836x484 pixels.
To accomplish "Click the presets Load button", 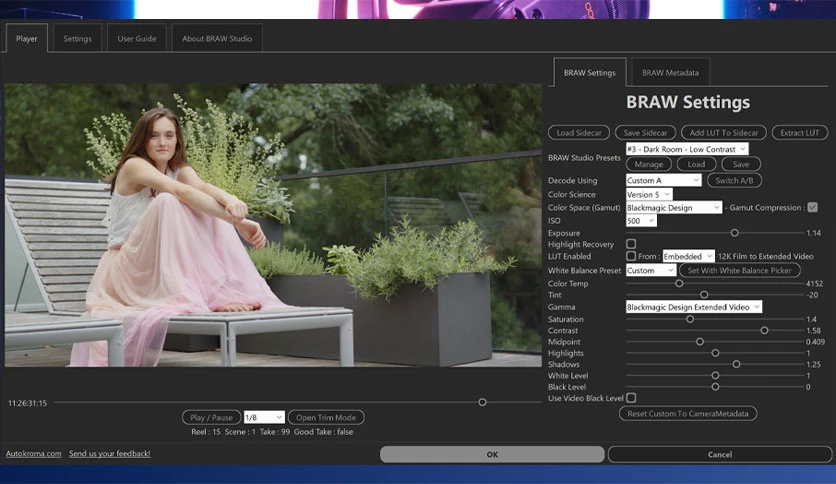I will tap(696, 164).
